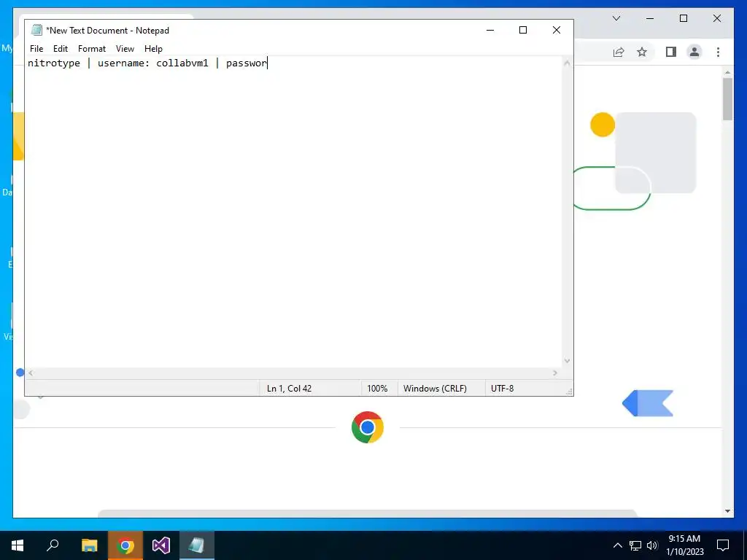Click the Chrome logo on the page
747x560 pixels.
tap(368, 427)
